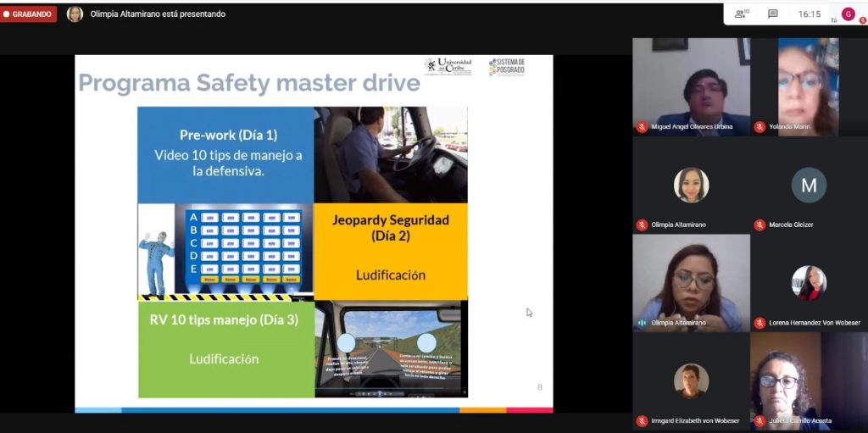Click muted mic icon for Julieta Carrillo Acosta
The width and height of the screenshot is (868, 433).
(759, 421)
